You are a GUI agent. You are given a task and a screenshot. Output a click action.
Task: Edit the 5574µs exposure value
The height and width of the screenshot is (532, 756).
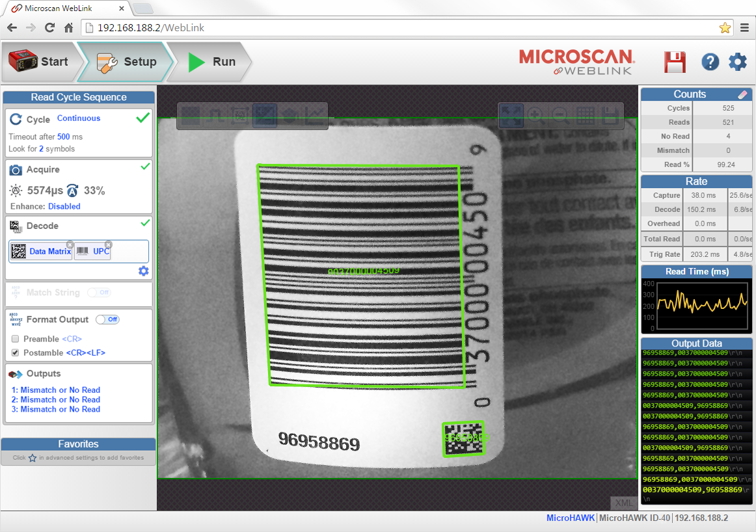pyautogui.click(x=45, y=191)
